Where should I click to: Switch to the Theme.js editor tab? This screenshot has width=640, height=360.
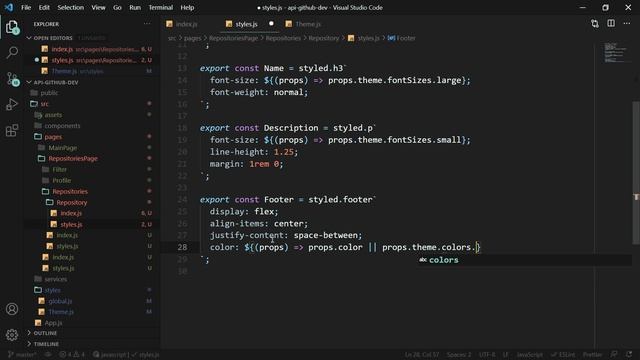pos(308,24)
